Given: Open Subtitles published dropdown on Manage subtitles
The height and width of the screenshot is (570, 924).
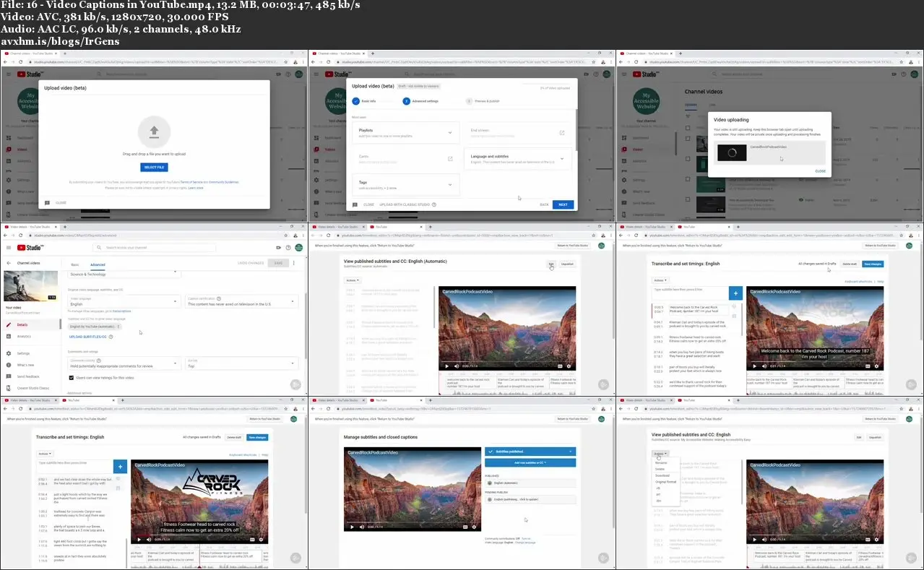Looking at the screenshot, I should pyautogui.click(x=530, y=452).
